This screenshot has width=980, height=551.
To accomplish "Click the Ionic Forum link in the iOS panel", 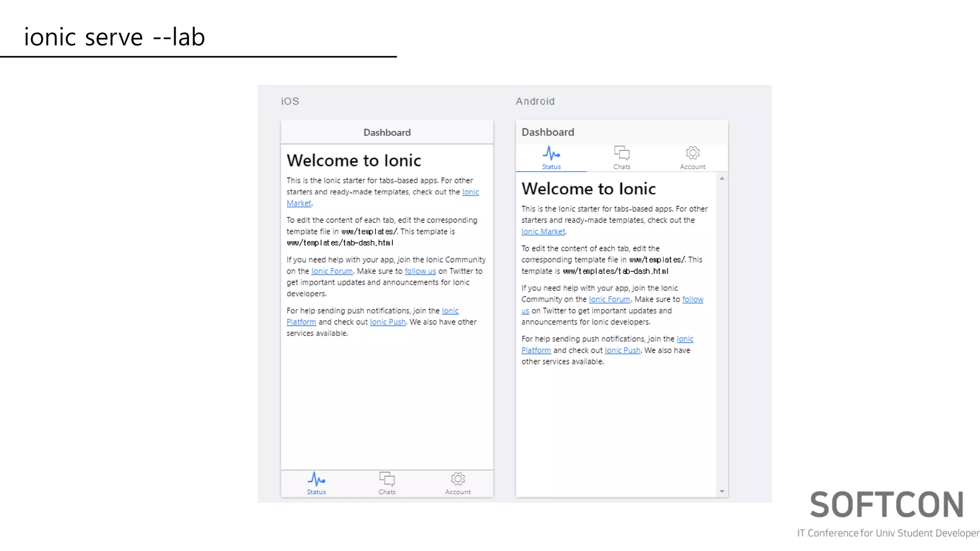I will click(332, 271).
